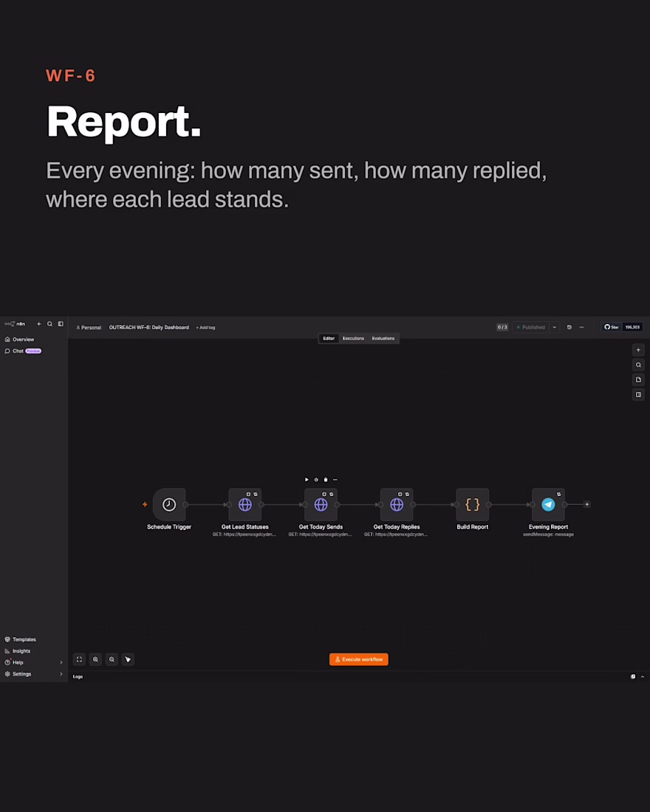Image resolution: width=650 pixels, height=812 pixels.
Task: Switch to the Evaluations tab
Action: (383, 338)
